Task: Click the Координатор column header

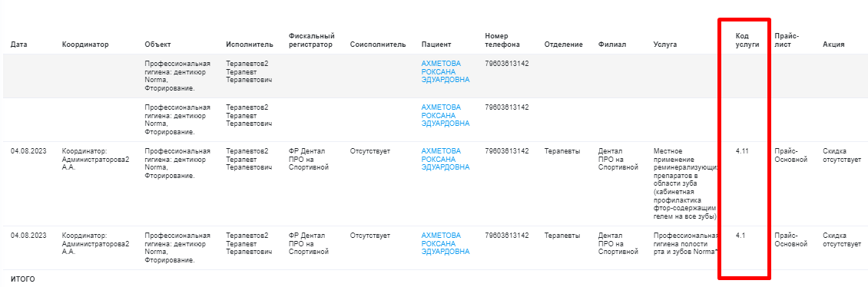Action: tap(85, 45)
